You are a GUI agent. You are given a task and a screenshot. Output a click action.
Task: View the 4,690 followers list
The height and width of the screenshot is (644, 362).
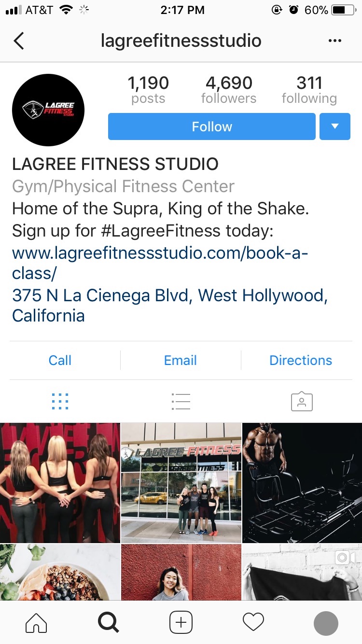click(229, 90)
